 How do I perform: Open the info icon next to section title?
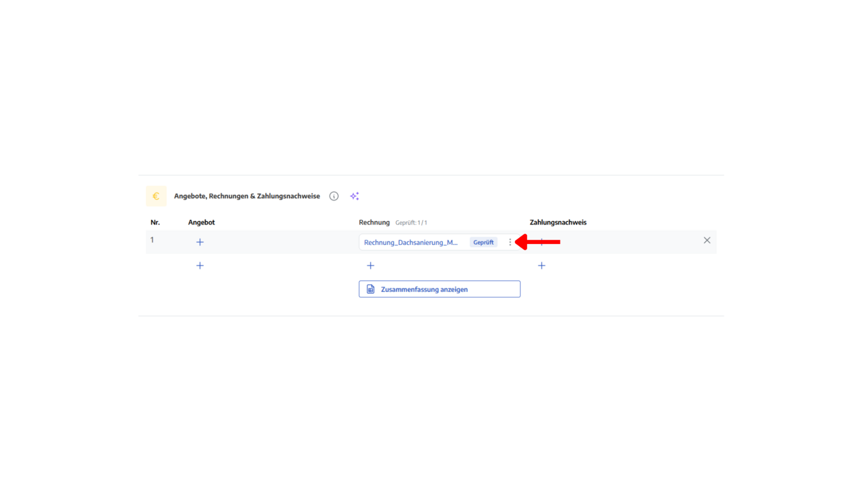coord(334,196)
